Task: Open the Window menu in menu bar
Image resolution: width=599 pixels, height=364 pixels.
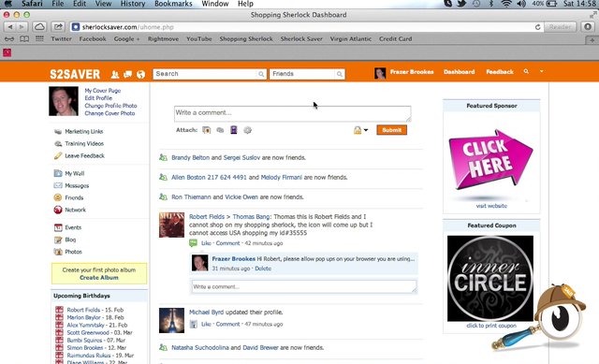Action: (x=214, y=4)
